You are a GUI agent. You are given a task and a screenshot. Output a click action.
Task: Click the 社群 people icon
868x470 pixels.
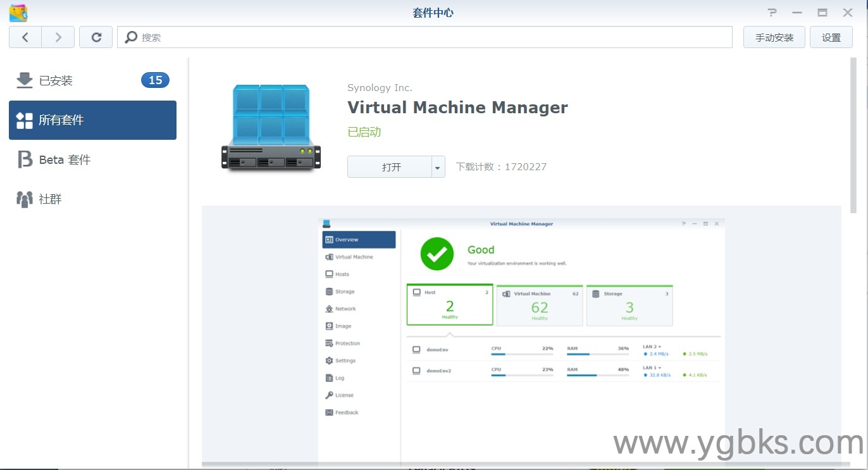tap(24, 199)
